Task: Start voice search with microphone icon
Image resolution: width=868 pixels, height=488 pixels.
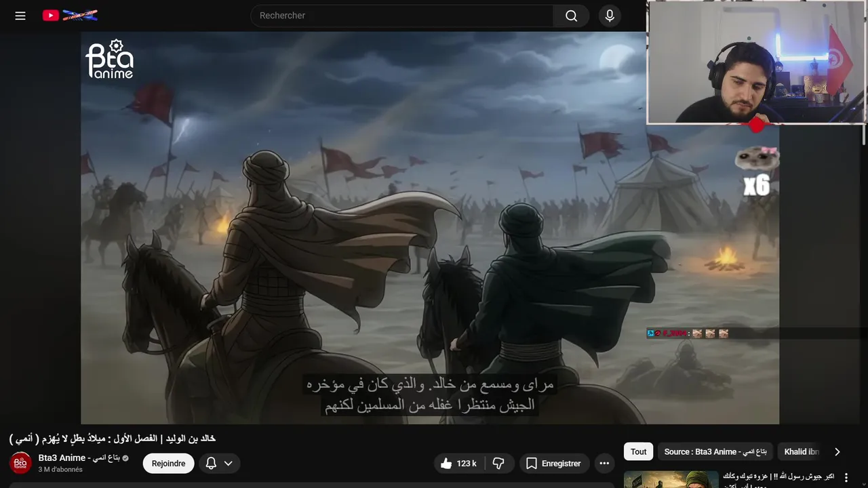Action: [610, 16]
